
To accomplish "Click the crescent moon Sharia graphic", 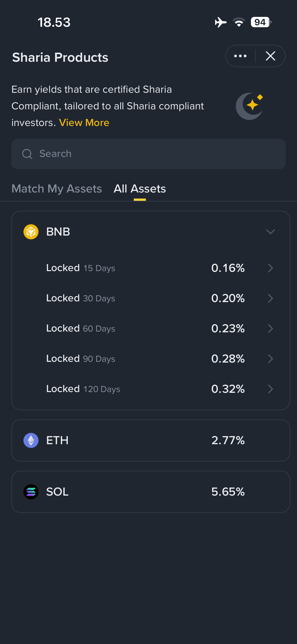I will (249, 106).
